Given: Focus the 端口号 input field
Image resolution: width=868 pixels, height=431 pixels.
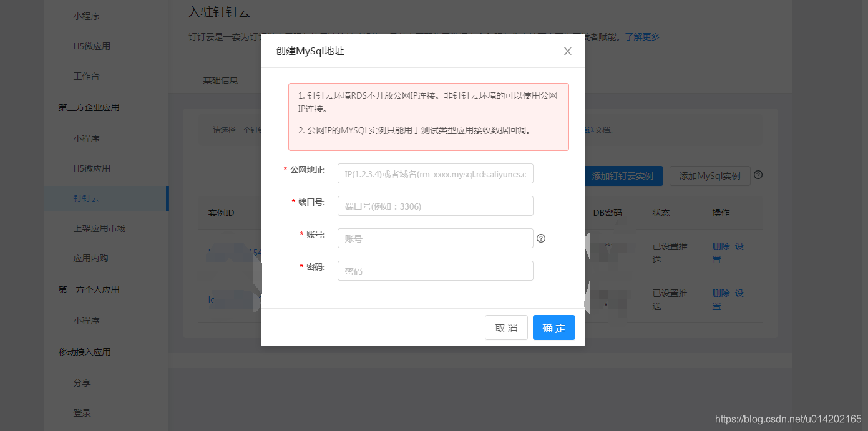Looking at the screenshot, I should point(436,206).
